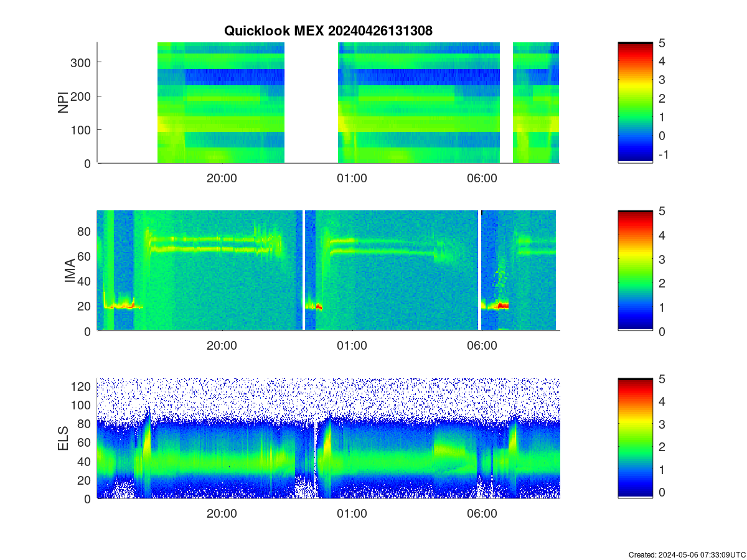Click the 5 label on ELS colorbar
Image resolution: width=747 pixels, height=560 pixels.
pyautogui.click(x=662, y=379)
